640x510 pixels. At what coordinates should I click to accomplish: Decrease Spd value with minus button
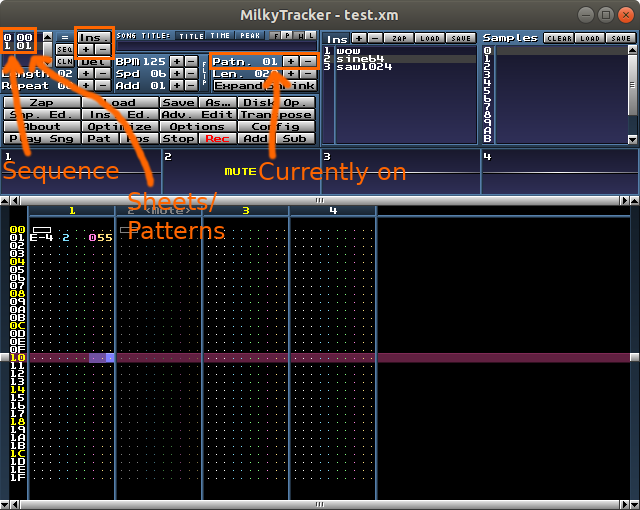coord(191,74)
